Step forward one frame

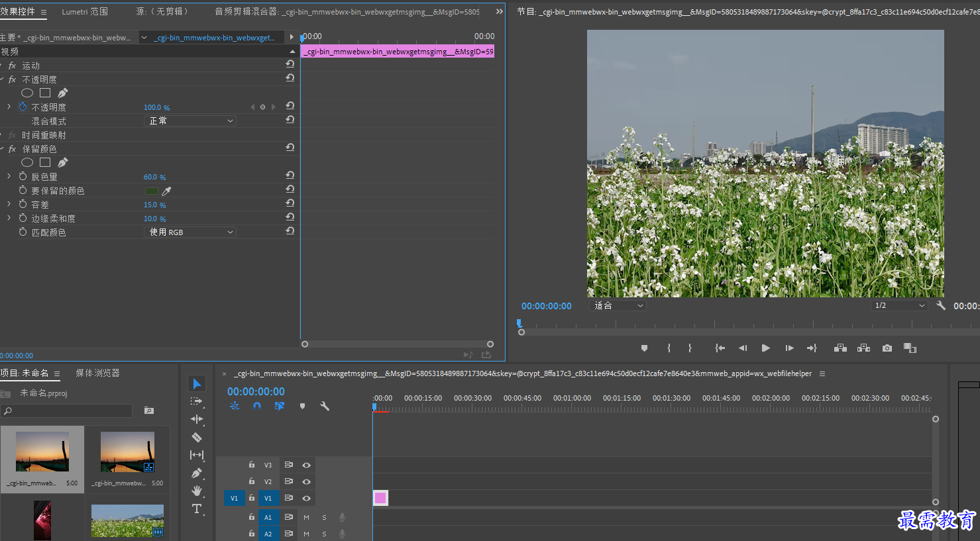[789, 348]
